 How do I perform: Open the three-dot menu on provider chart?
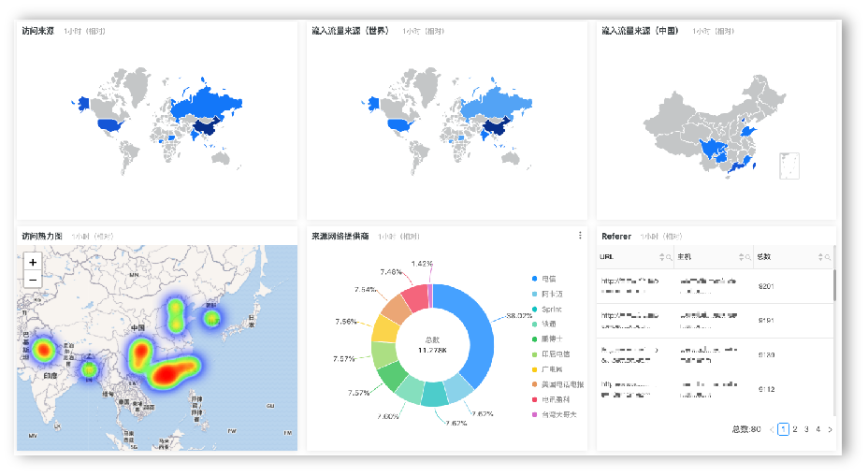pyautogui.click(x=580, y=236)
